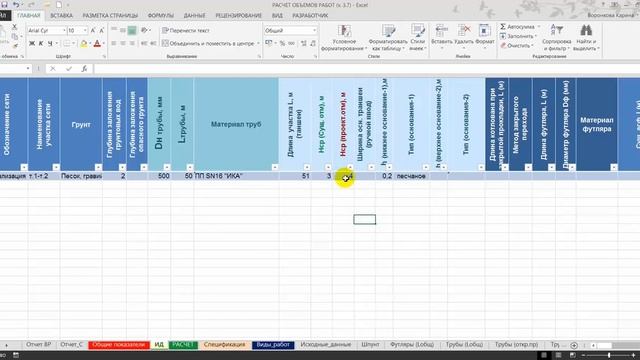Screen dimensions: 640x360
Task: Toggle middle vertical alignment (highlighted green)
Action: [x=132, y=30]
